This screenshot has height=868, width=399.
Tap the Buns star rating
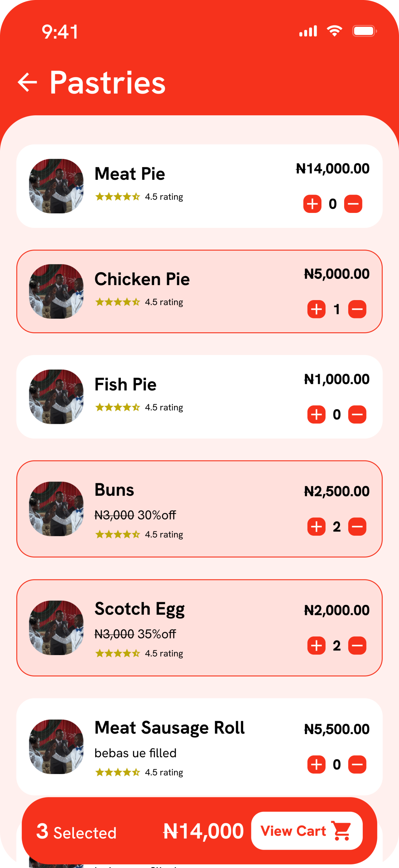tap(118, 535)
